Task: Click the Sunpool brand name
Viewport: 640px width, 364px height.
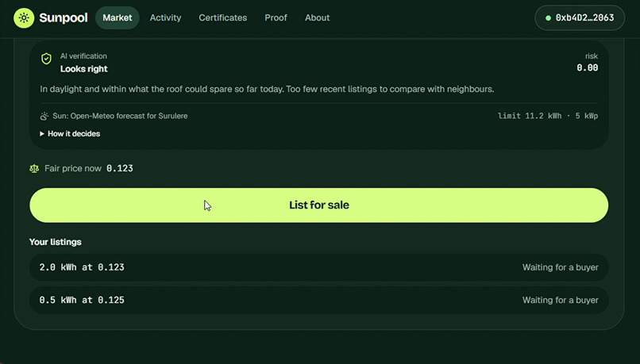Action: coord(64,18)
